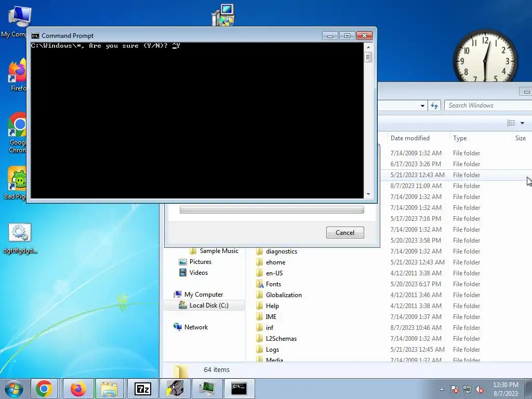Select the Firefox desktop shortcut
Screen dimensions: 532x399
pos(17,75)
